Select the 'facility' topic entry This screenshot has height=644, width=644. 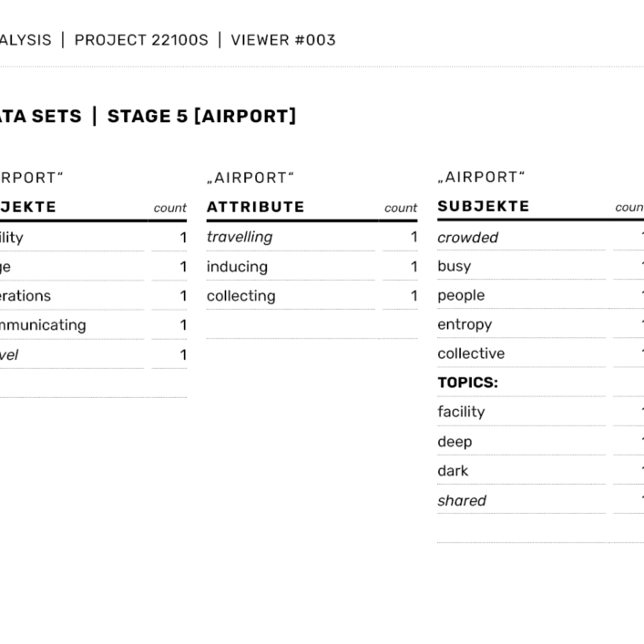click(461, 412)
